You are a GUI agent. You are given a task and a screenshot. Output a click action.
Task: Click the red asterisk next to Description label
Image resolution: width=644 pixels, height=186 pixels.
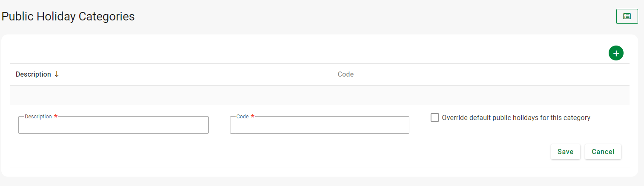coord(56,116)
